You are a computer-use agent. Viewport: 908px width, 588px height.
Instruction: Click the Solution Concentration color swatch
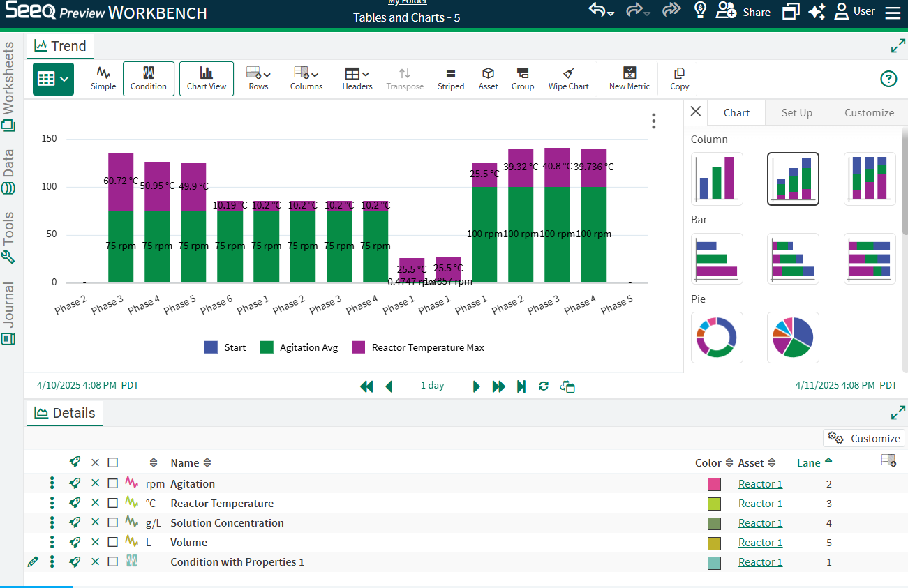coord(714,523)
